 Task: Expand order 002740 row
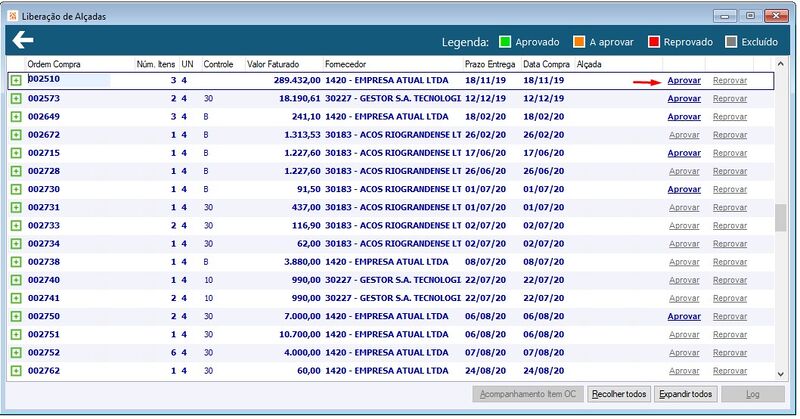16,280
